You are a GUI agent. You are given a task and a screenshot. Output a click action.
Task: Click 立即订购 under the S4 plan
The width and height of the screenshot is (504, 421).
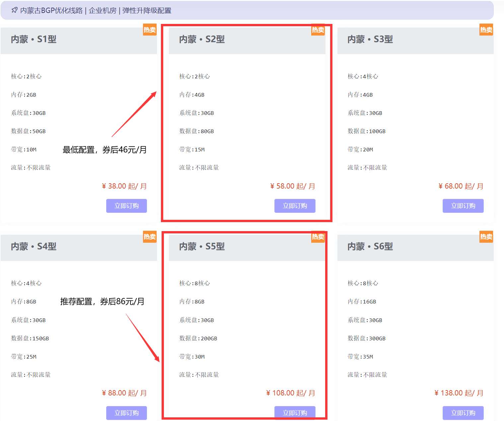[x=126, y=413]
